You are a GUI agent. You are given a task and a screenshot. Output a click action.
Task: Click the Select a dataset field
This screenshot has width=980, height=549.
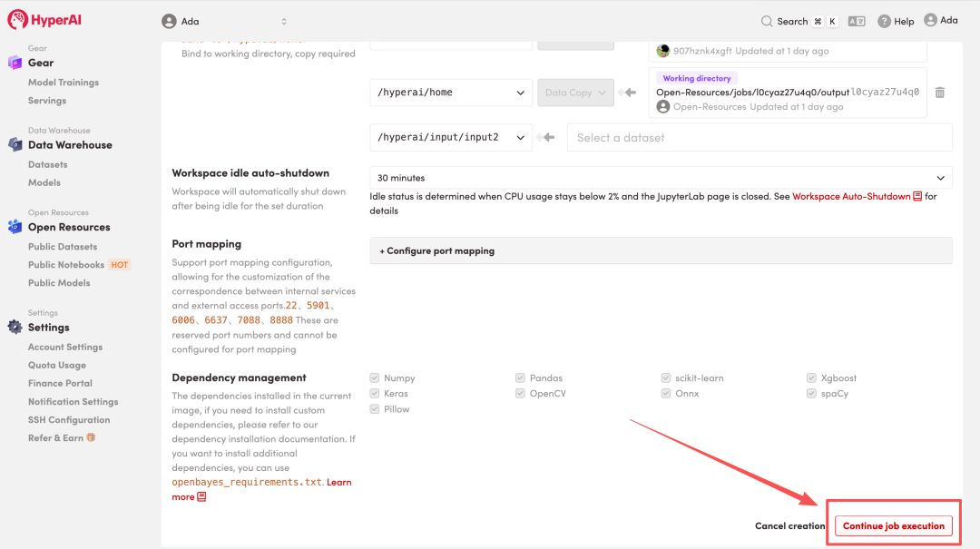(x=759, y=138)
